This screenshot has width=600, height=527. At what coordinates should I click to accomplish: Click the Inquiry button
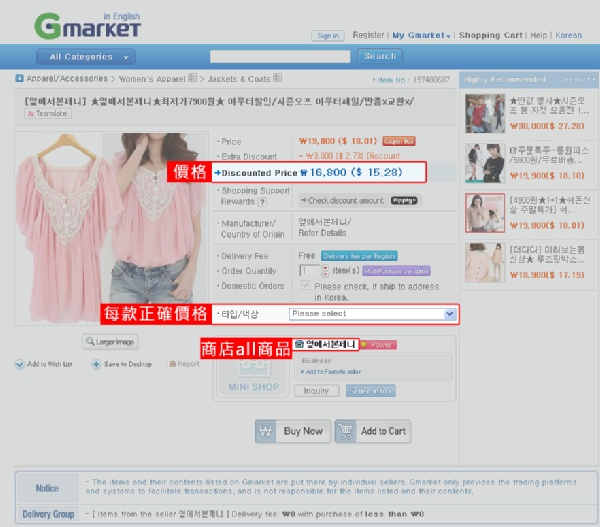click(316, 391)
